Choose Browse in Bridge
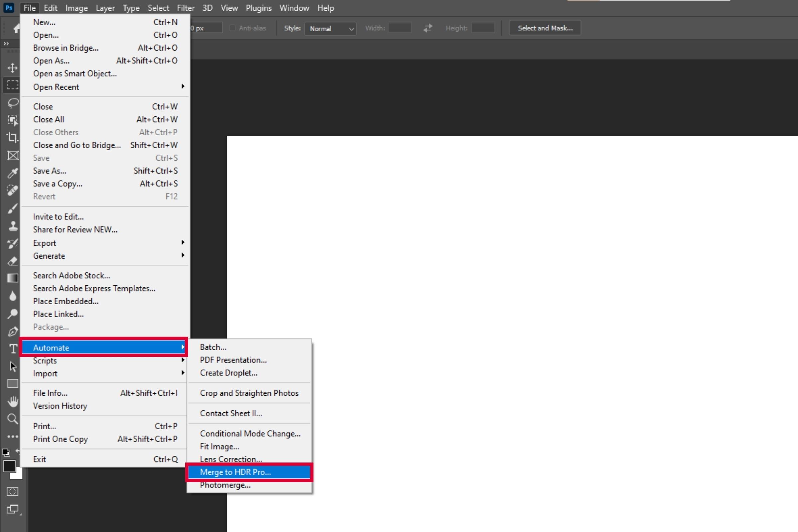This screenshot has height=532, width=798. click(x=105, y=48)
